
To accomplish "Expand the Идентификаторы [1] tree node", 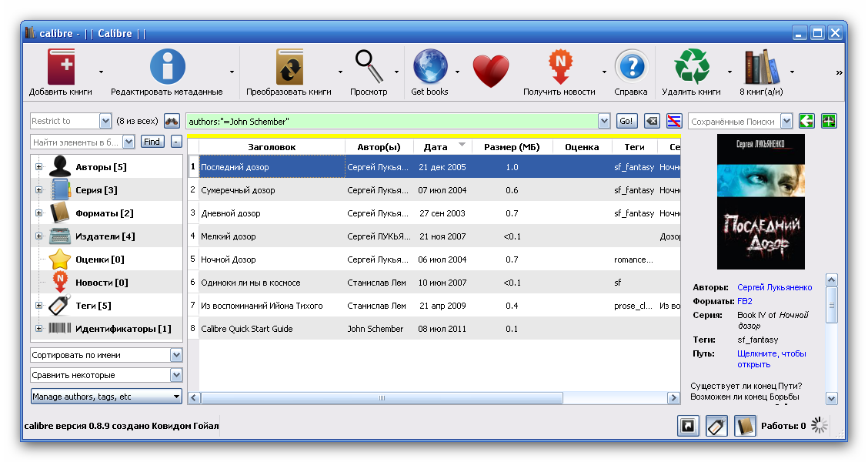I will pos(38,329).
